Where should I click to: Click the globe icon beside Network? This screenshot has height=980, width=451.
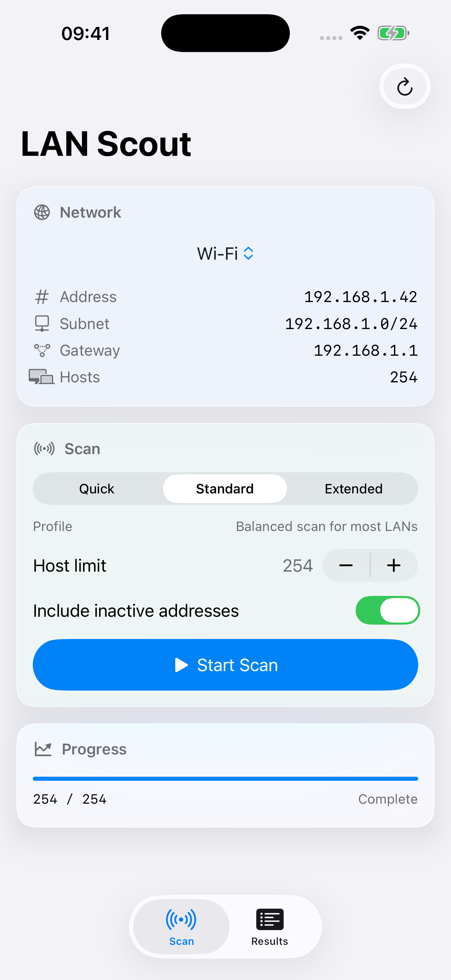pyautogui.click(x=42, y=212)
